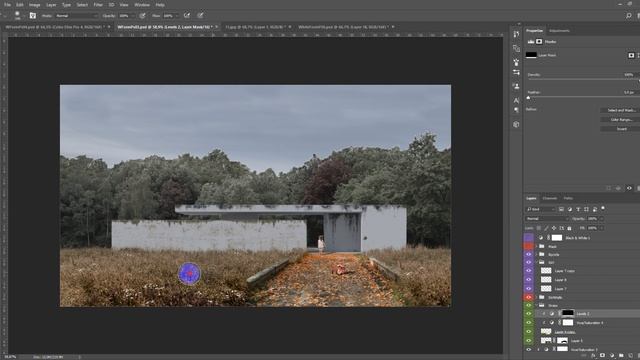Click the Color Range button

pos(621,120)
